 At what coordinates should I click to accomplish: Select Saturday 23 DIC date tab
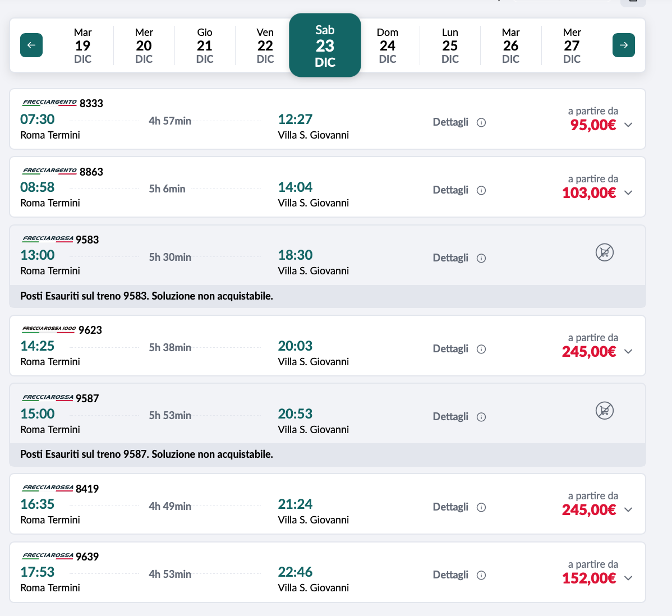coord(325,45)
